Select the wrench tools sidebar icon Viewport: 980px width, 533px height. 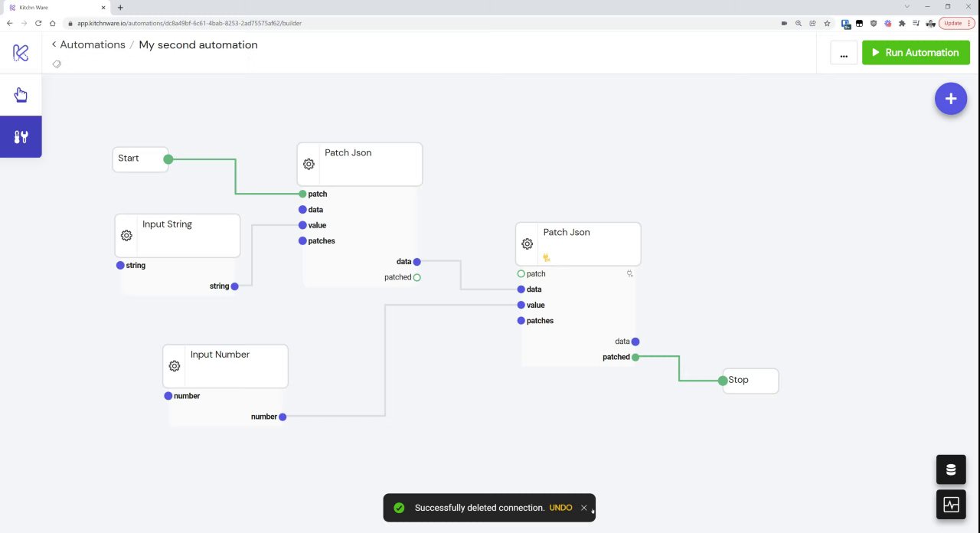click(x=21, y=137)
